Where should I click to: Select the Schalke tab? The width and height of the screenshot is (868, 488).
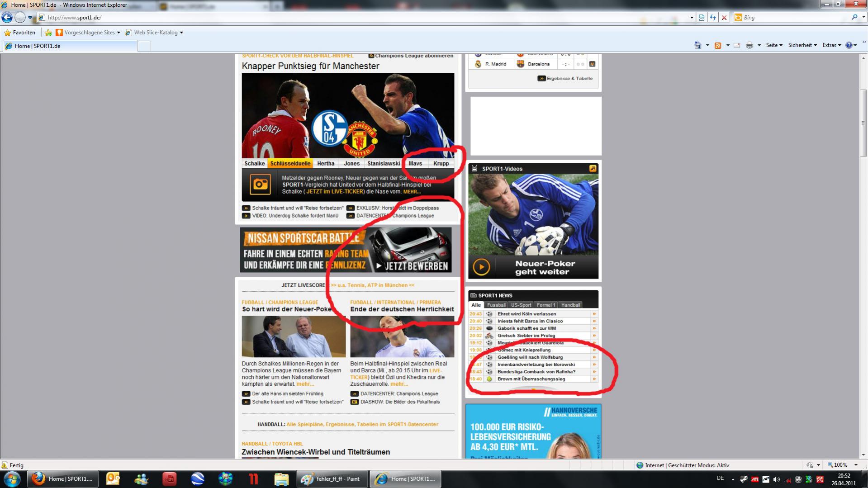coord(255,164)
